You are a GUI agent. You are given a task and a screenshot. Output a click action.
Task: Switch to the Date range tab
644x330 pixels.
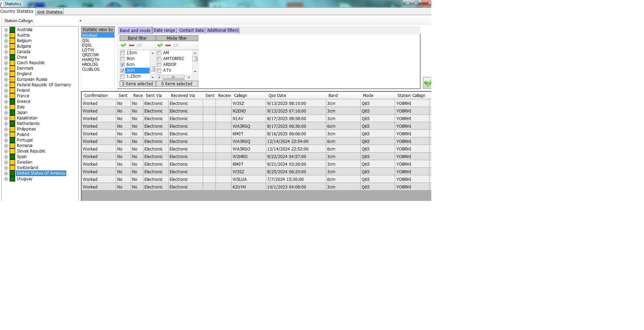click(164, 30)
